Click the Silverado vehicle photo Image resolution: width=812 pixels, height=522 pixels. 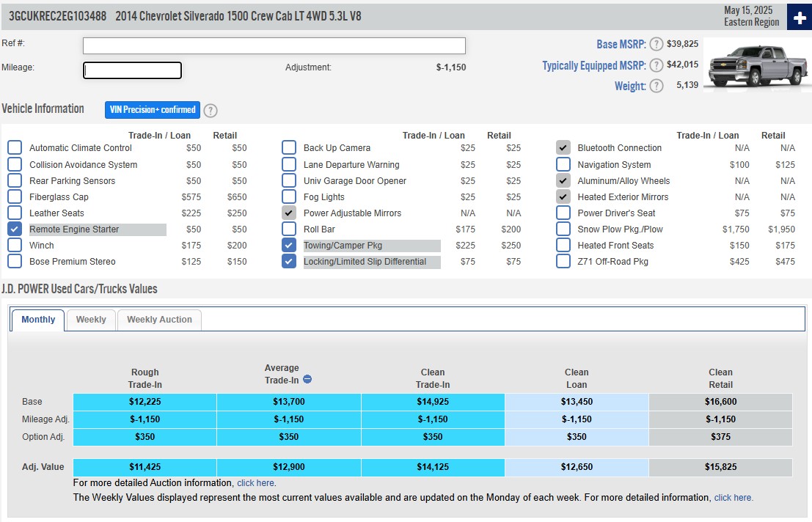tap(757, 66)
